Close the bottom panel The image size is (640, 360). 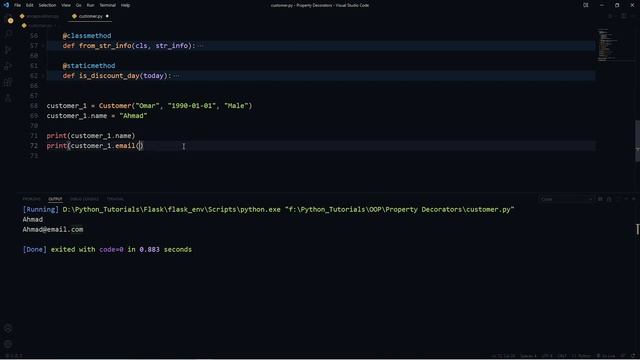click(634, 199)
